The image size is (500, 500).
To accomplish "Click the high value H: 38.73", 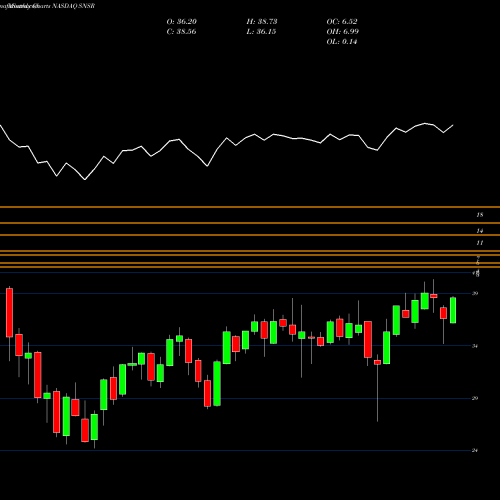I will pos(262,22).
